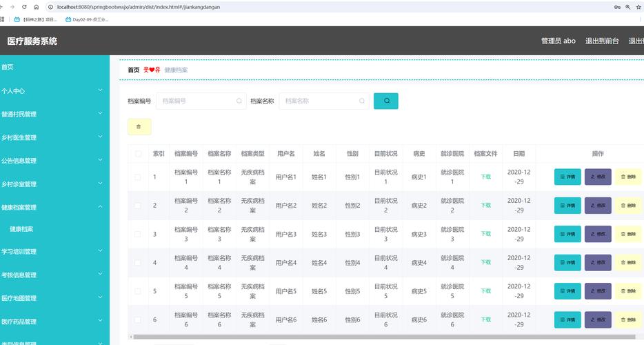Open the Day02-09 bookmark

87,19
